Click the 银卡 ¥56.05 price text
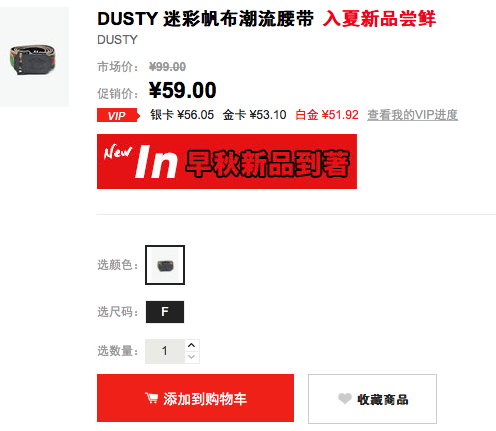 coord(182,115)
